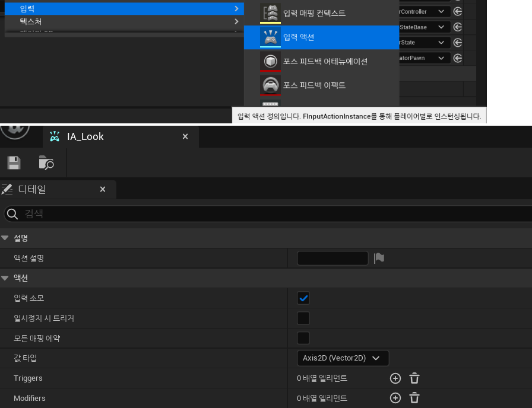The height and width of the screenshot is (408, 532).
Task: Click the flag icon beside 액션 설명
Action: 379,257
